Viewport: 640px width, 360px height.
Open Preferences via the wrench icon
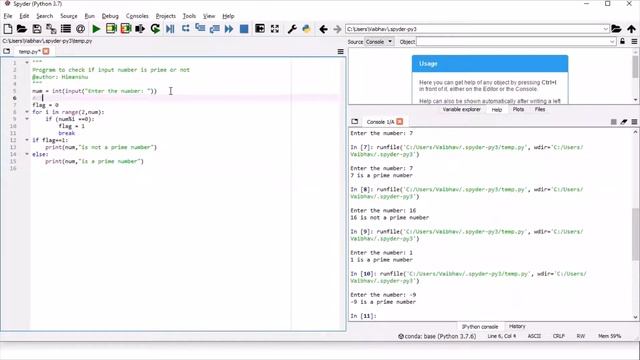coord(292,29)
